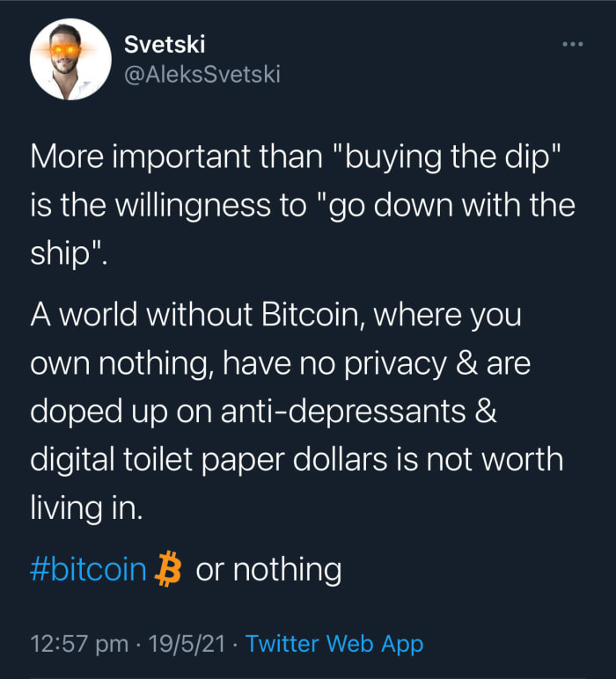
Task: Open the #bitcoin hashtag link
Action: point(88,569)
